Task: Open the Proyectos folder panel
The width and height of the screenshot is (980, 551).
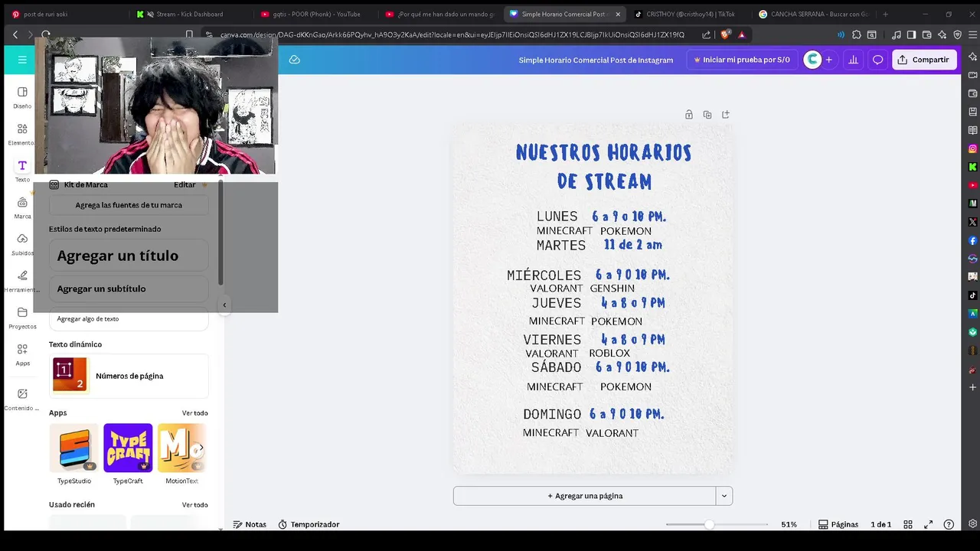Action: point(22,318)
